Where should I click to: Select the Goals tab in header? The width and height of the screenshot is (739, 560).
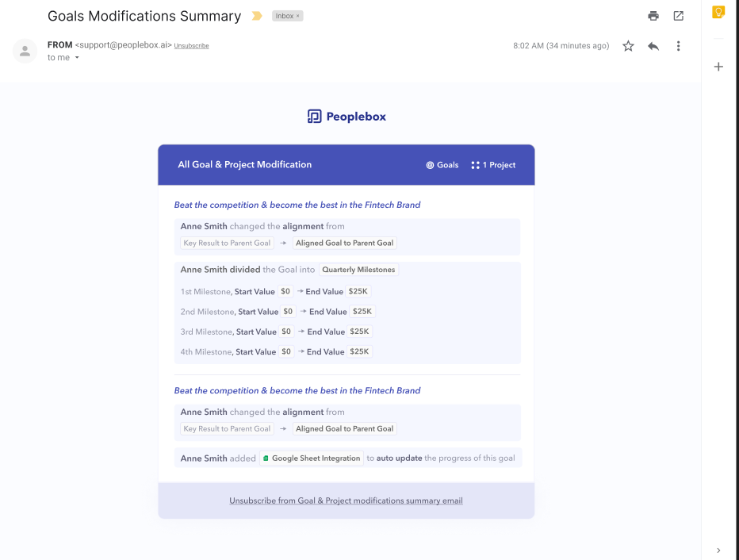click(x=442, y=165)
